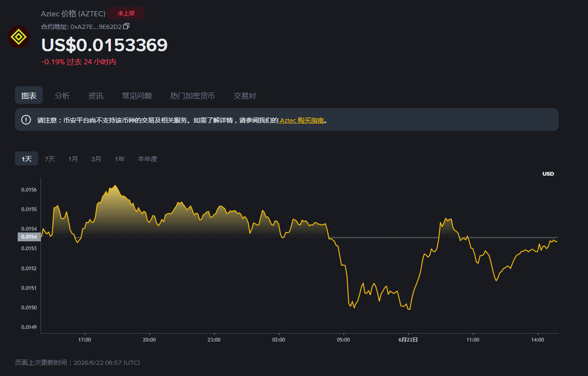This screenshot has height=376, width=588.
Task: Open the Aztec 购买指南 link
Action: [x=302, y=120]
